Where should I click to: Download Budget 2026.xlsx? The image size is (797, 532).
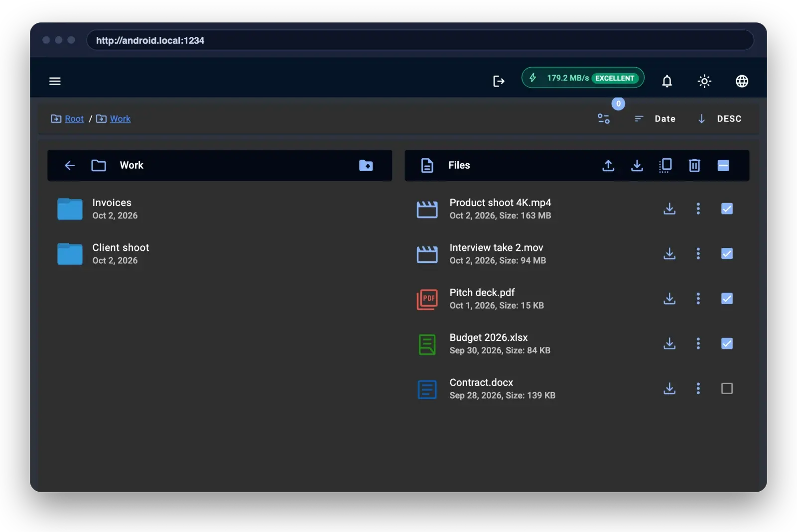click(669, 343)
